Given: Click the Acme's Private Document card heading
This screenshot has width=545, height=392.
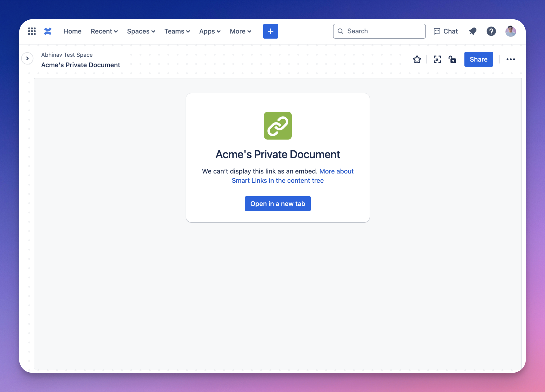Looking at the screenshot, I should 277,154.
